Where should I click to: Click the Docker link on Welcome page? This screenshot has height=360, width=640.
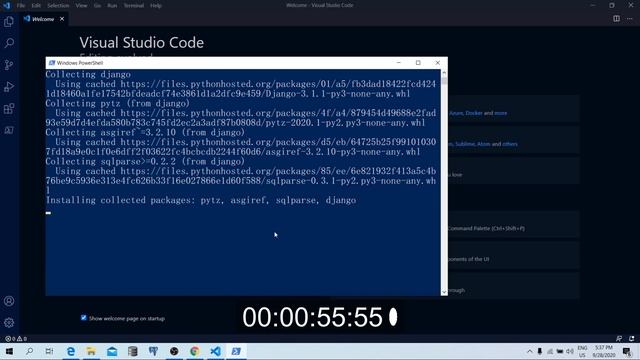click(x=474, y=113)
